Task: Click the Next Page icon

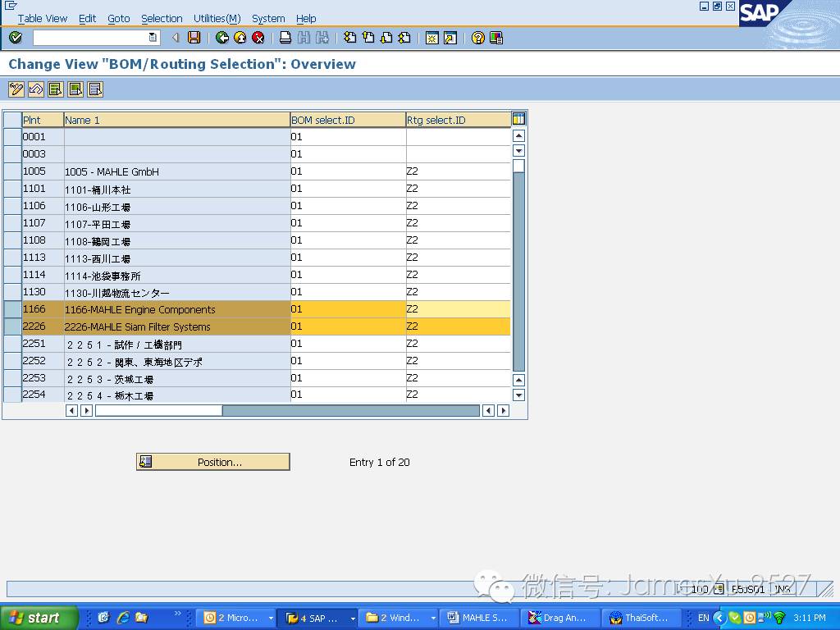Action: tap(386, 38)
